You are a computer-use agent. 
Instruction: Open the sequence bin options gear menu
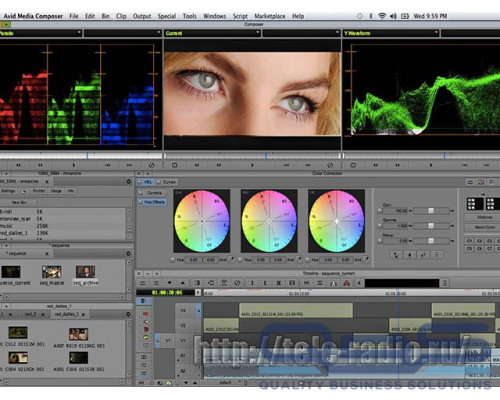[x=128, y=254]
